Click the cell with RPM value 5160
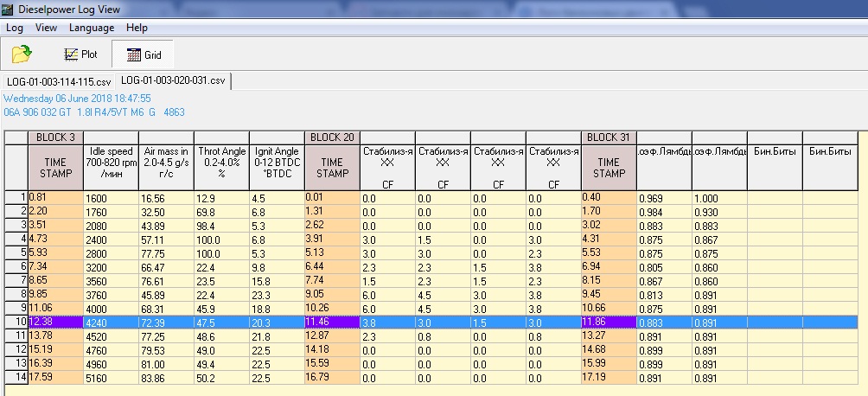The width and height of the screenshot is (868, 396). tap(111, 378)
